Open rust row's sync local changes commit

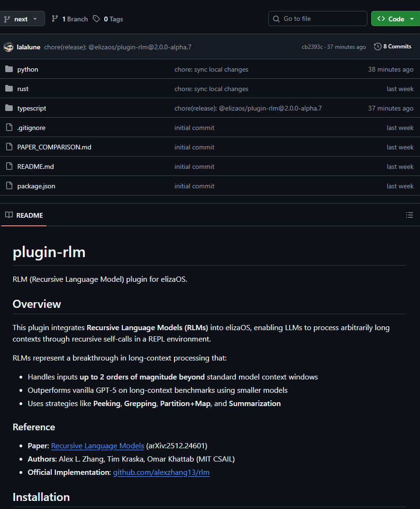click(x=211, y=89)
